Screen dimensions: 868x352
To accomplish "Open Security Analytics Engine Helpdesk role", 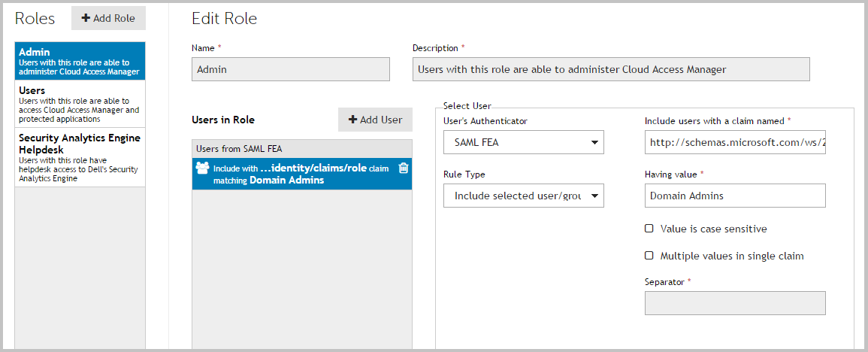I will (80, 158).
